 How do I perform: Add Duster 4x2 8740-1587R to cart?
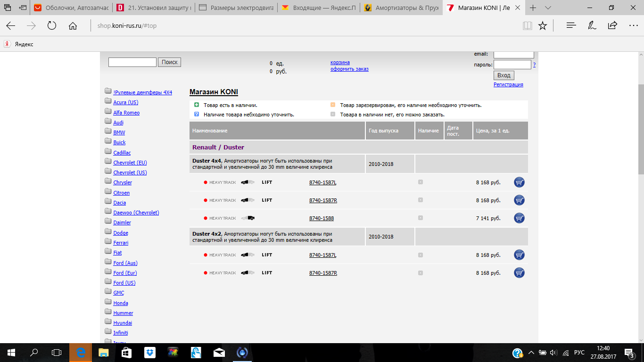(x=519, y=273)
